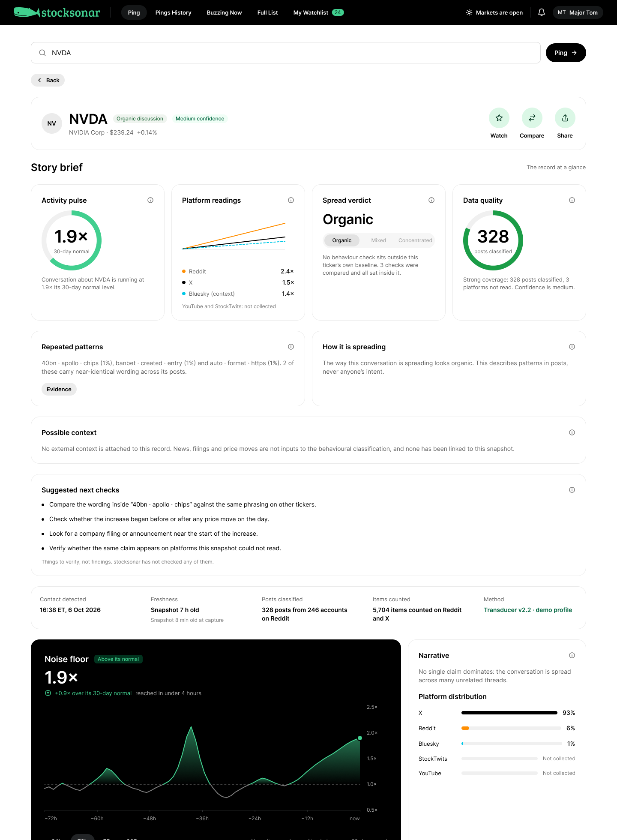Image resolution: width=617 pixels, height=840 pixels.
Task: Open My Watchlist
Action: click(x=318, y=12)
